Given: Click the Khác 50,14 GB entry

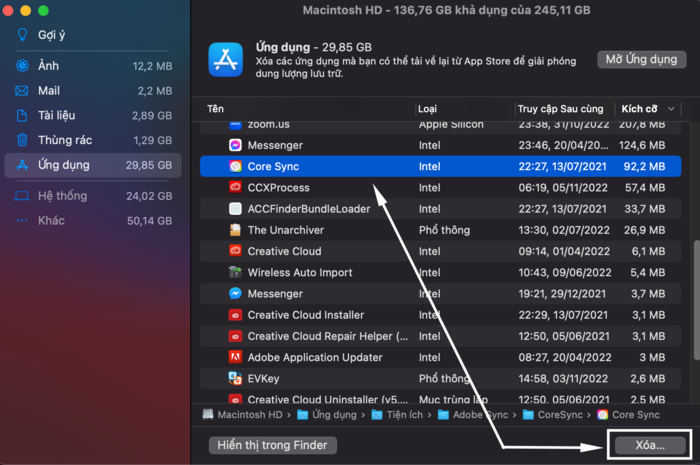Looking at the screenshot, I should coord(93,220).
